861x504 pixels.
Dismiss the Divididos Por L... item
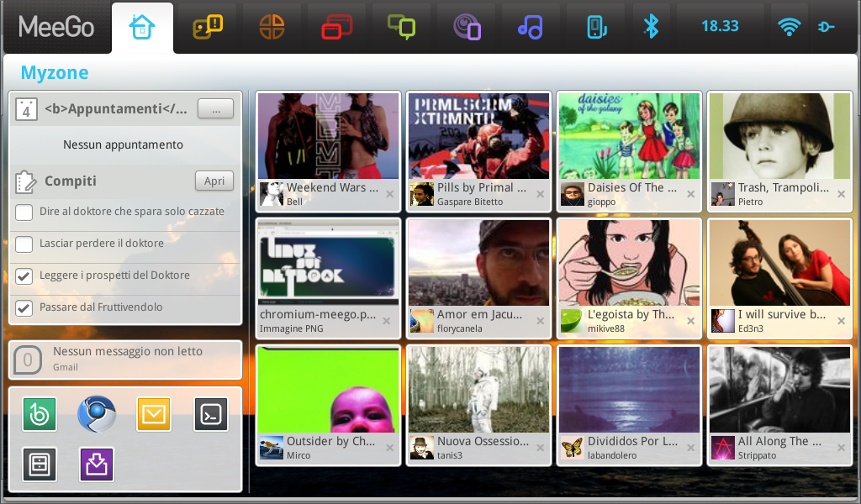[691, 448]
